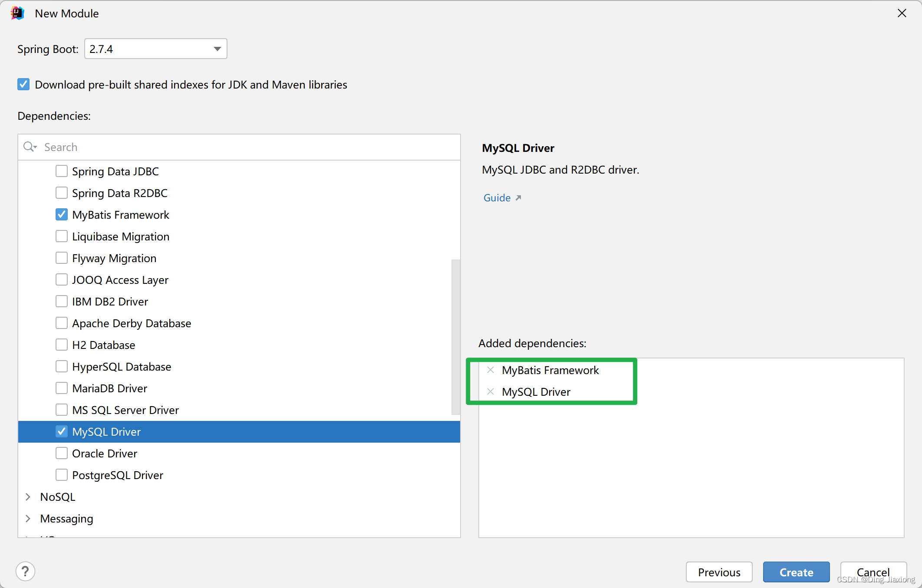The height and width of the screenshot is (588, 922).
Task: Uncheck the MySQL Driver checkbox
Action: (x=62, y=431)
